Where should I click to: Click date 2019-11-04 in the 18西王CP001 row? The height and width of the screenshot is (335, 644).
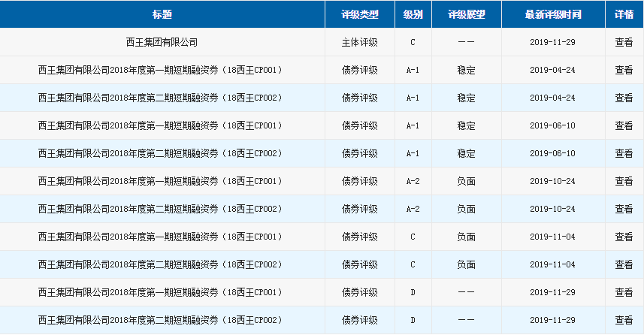point(552,237)
